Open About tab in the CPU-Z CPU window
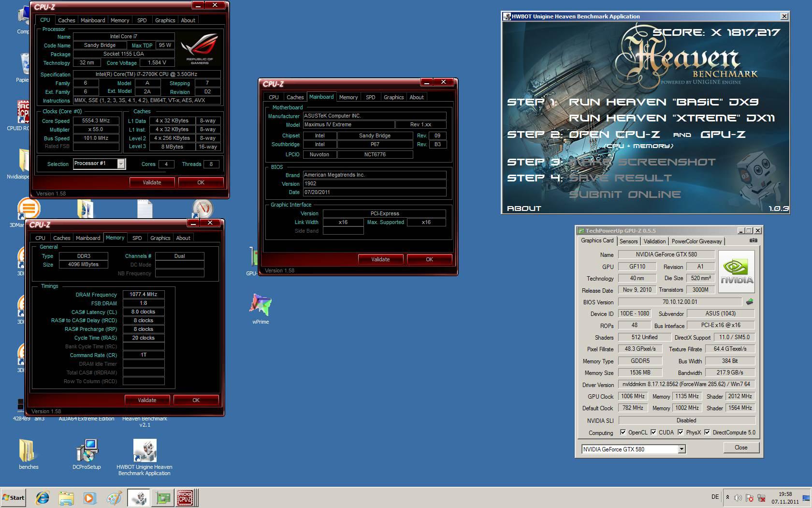 pos(188,20)
